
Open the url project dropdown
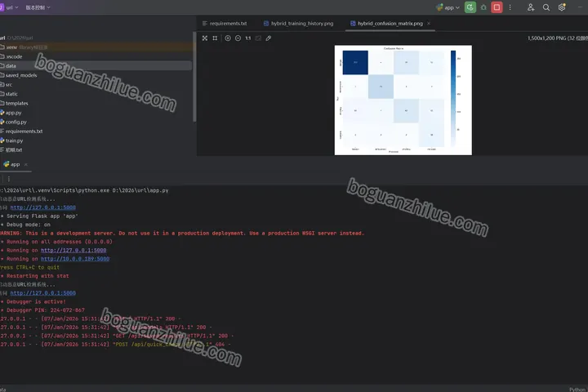click(x=9, y=7)
